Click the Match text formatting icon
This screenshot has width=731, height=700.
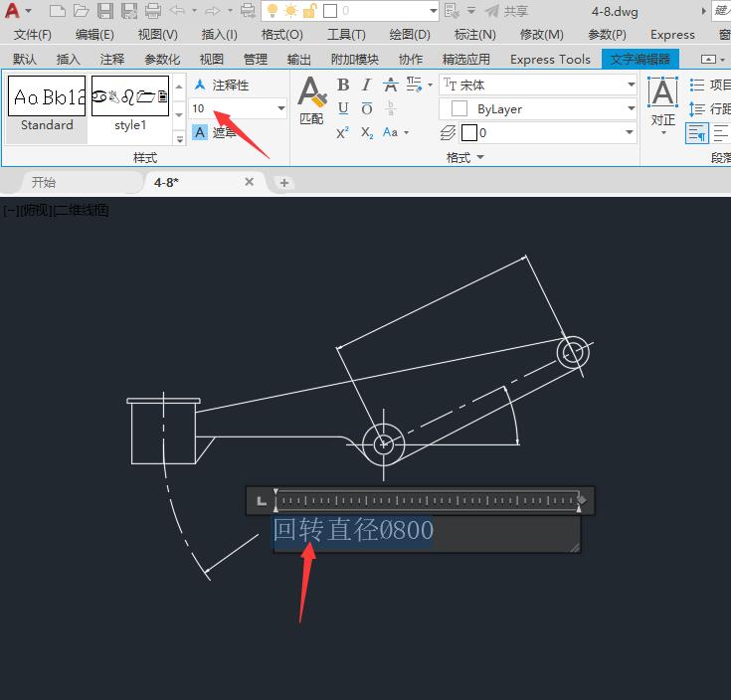pos(312,100)
